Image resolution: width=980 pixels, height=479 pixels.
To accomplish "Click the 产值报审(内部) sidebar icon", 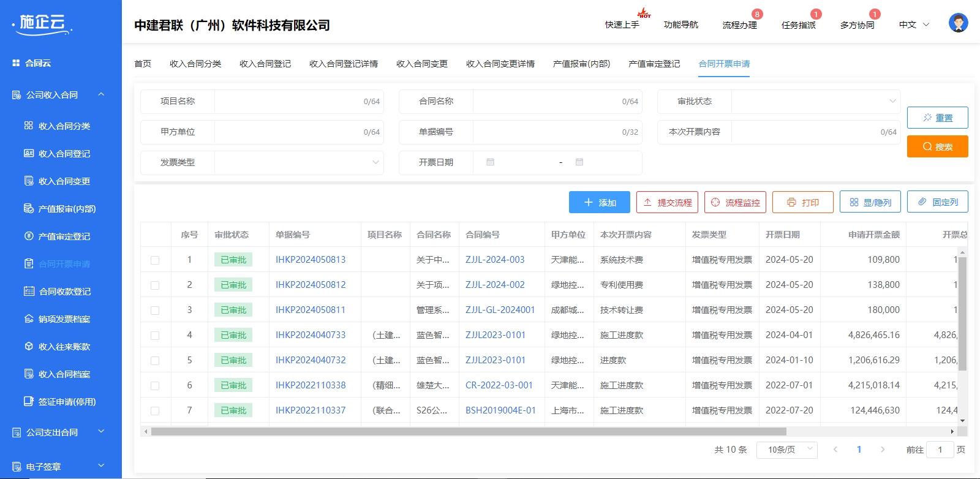I will coord(29,208).
